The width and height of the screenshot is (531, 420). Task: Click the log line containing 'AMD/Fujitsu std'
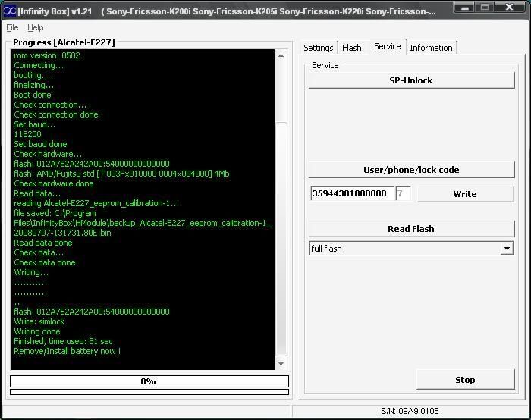click(x=121, y=174)
